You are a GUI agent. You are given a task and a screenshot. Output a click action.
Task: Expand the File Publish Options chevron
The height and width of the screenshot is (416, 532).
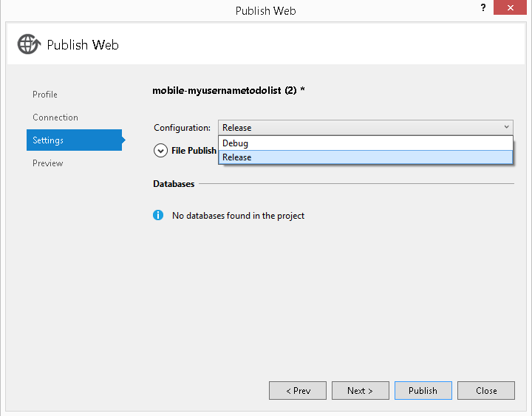point(160,151)
